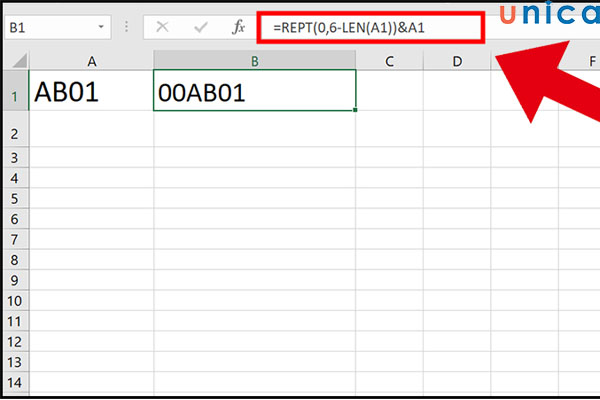This screenshot has width=600, height=400.
Task: Click the Enter check mark icon
Action: coord(202,28)
